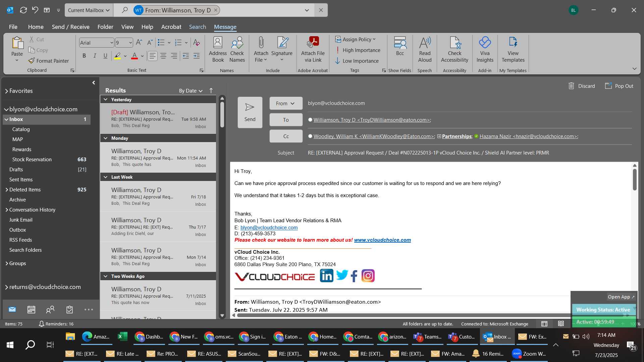Open the font name dropdown

point(112,43)
